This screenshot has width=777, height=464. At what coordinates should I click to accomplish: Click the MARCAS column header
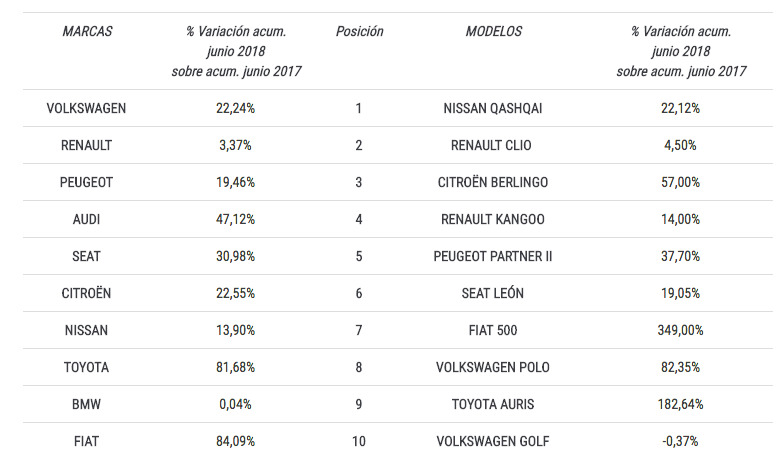tap(87, 31)
